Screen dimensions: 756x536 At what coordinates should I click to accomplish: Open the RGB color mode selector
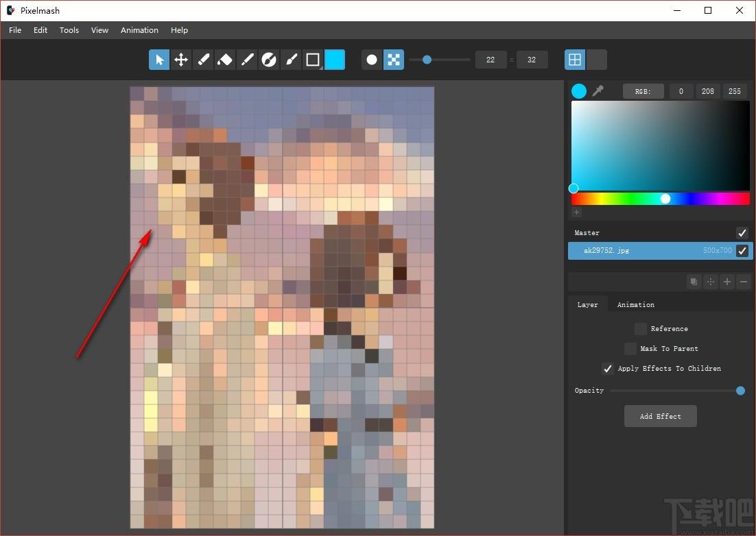tap(643, 91)
